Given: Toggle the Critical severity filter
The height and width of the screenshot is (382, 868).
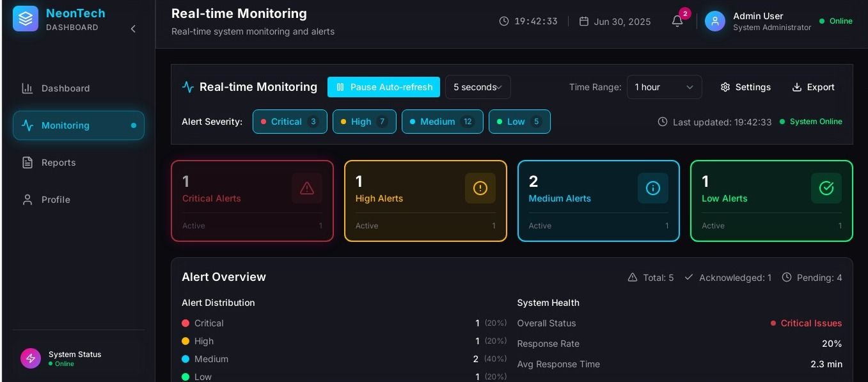Looking at the screenshot, I should pos(290,122).
